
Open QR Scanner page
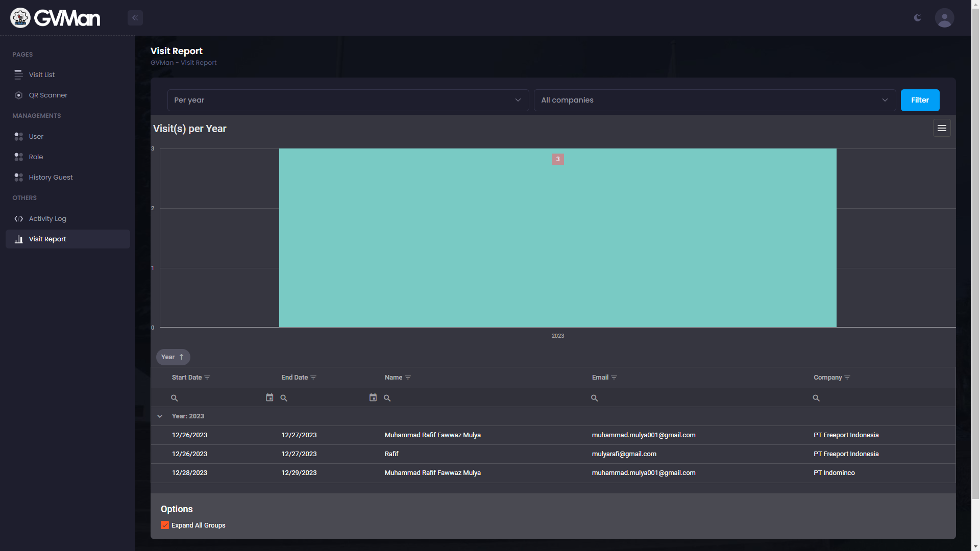68,95
